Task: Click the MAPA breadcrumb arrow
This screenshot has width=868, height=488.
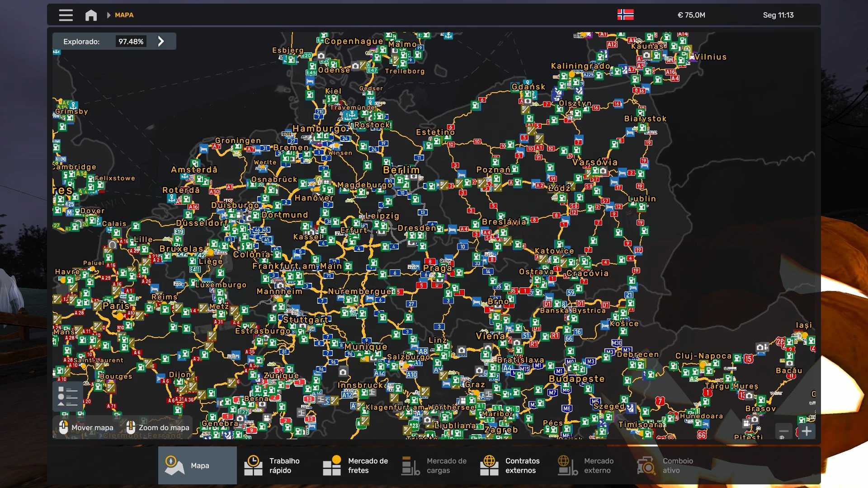Action: 108,15
